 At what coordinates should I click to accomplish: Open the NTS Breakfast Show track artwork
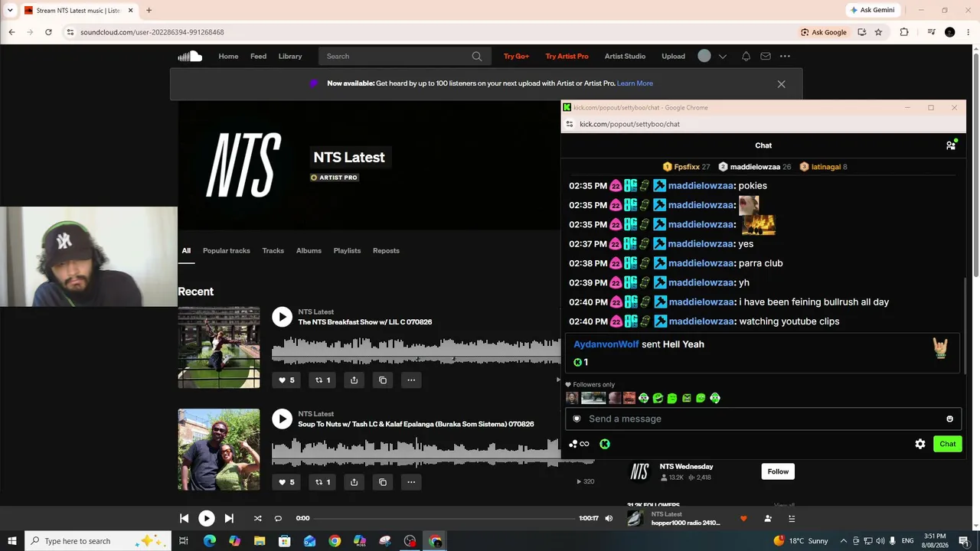click(x=219, y=347)
